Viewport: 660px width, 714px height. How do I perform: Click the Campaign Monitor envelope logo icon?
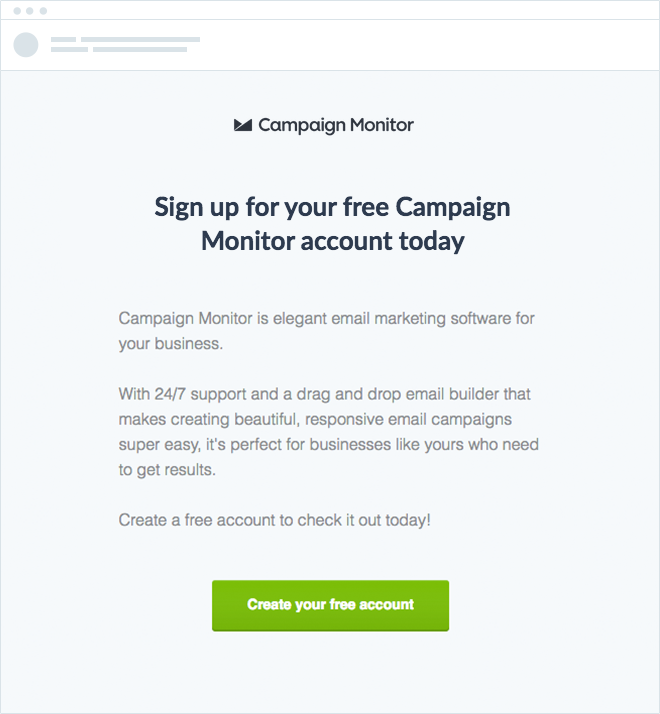[x=243, y=125]
